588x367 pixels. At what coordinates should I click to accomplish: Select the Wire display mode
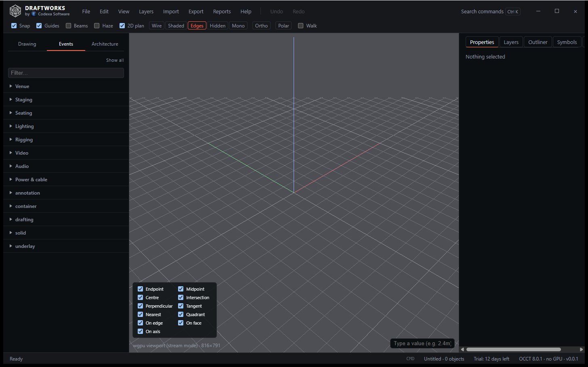point(157,25)
